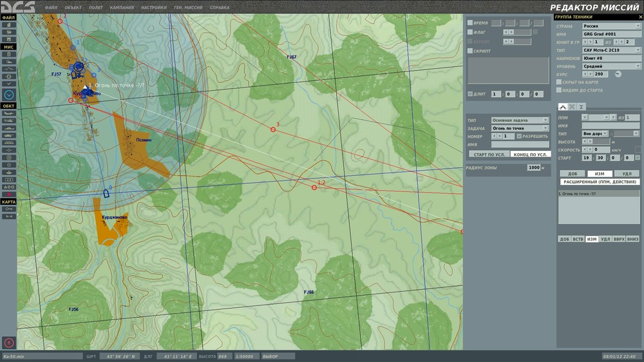Click the УДЛ button above РАСШИРЕННЫЙ

click(x=627, y=173)
